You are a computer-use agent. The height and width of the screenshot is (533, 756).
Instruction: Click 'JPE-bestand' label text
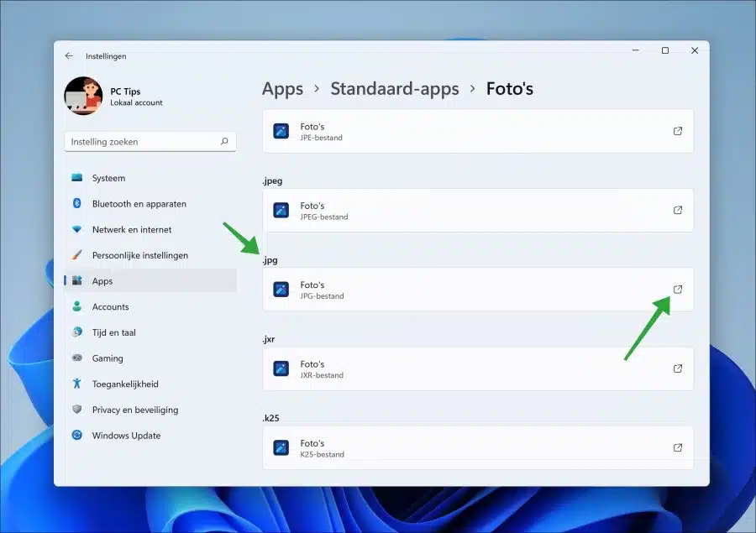click(321, 138)
